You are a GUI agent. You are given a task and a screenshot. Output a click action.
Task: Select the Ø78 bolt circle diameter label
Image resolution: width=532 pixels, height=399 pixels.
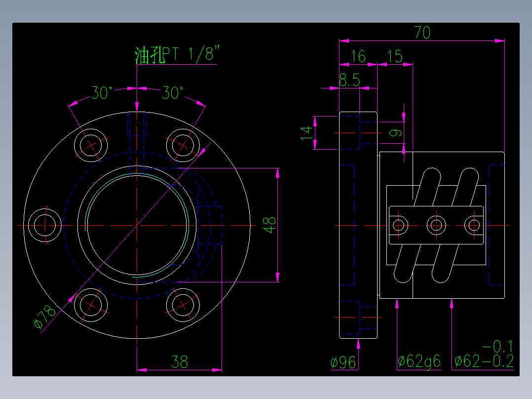pyautogui.click(x=42, y=316)
